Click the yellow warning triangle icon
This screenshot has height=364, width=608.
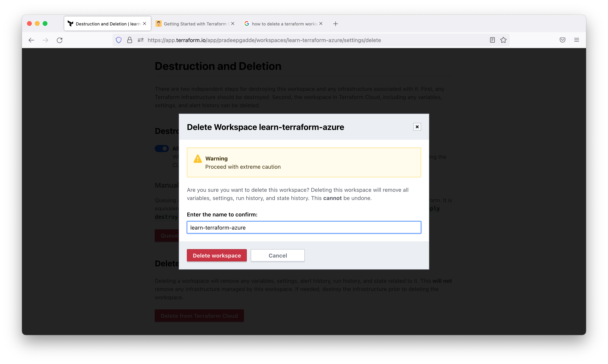point(198,159)
